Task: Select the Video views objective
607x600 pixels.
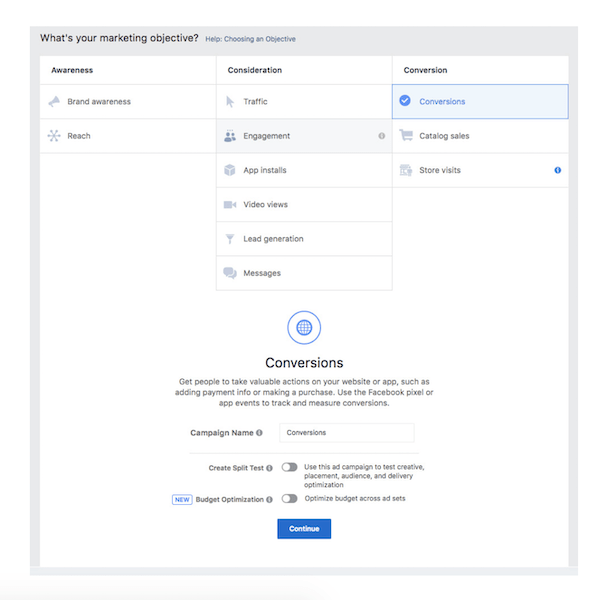Action: 265,205
